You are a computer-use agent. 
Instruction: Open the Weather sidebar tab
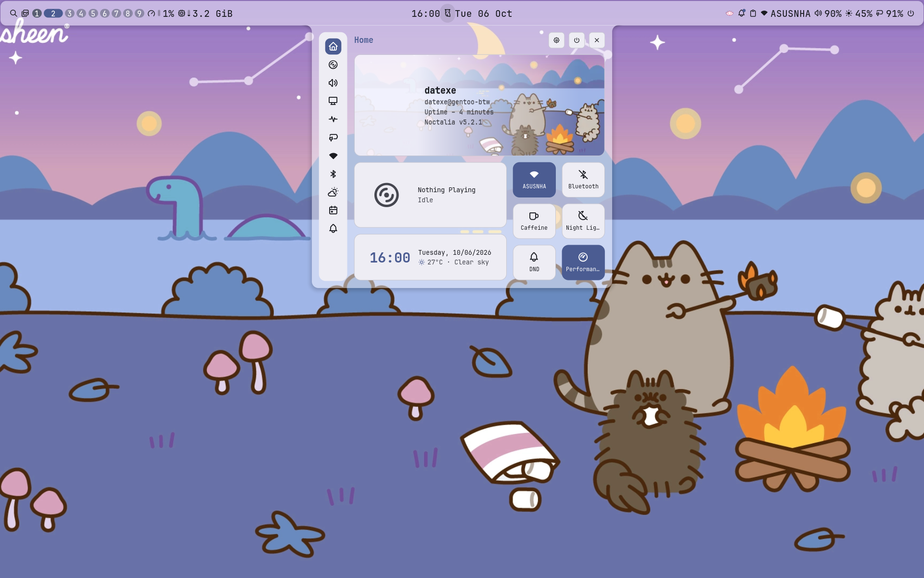[333, 192]
